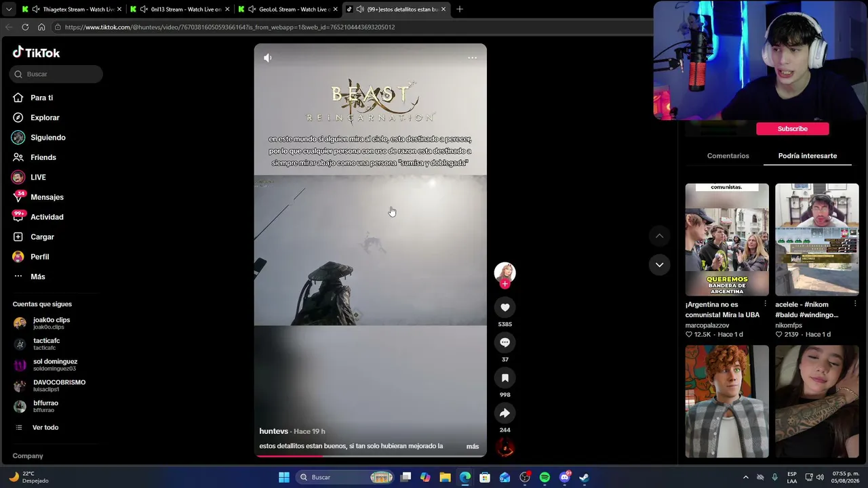Click the Buscar search field in TikTok
This screenshot has width=868, height=488.
(x=56, y=74)
